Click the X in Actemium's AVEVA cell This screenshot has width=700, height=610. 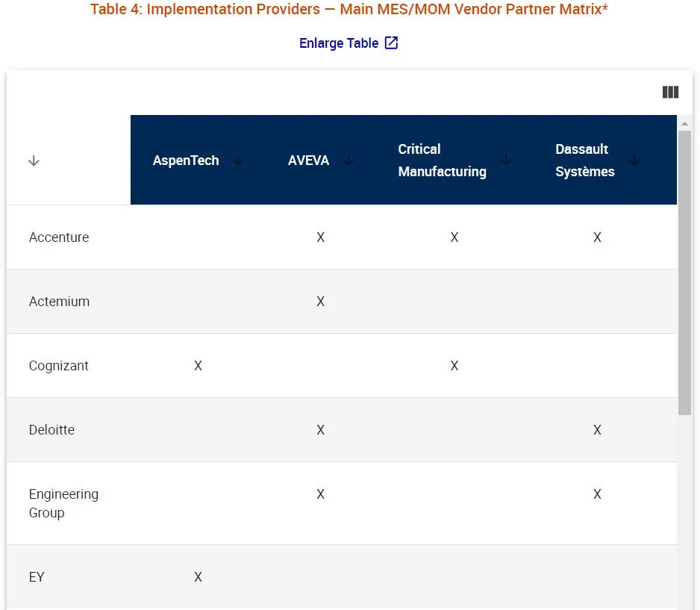coord(320,302)
